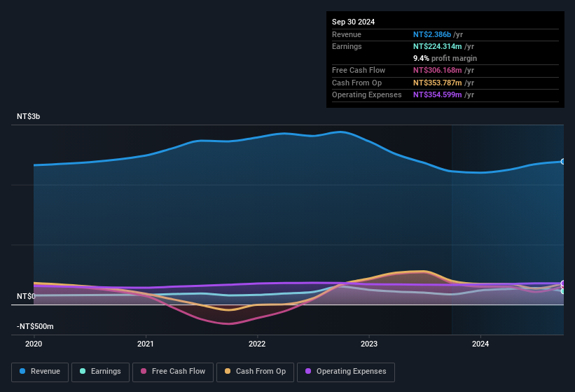
Task: Click the NT$3b y-axis label
Action: (29, 116)
